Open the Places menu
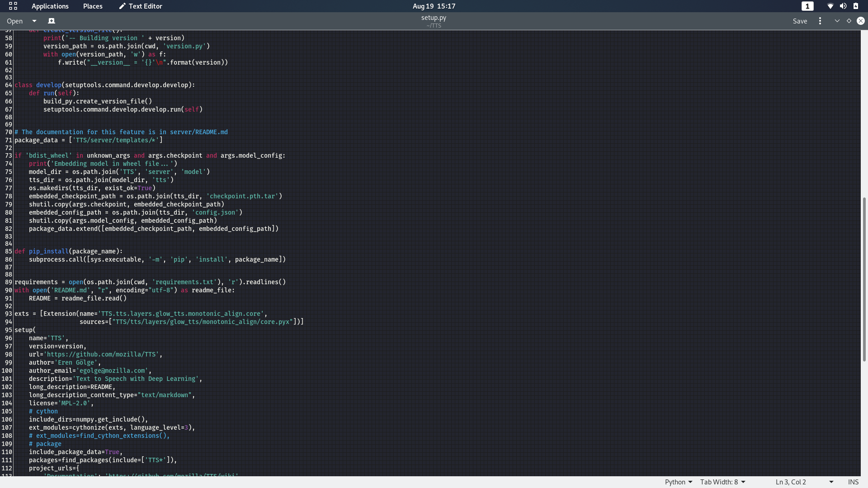Viewport: 868px width, 488px height. pyautogui.click(x=92, y=6)
